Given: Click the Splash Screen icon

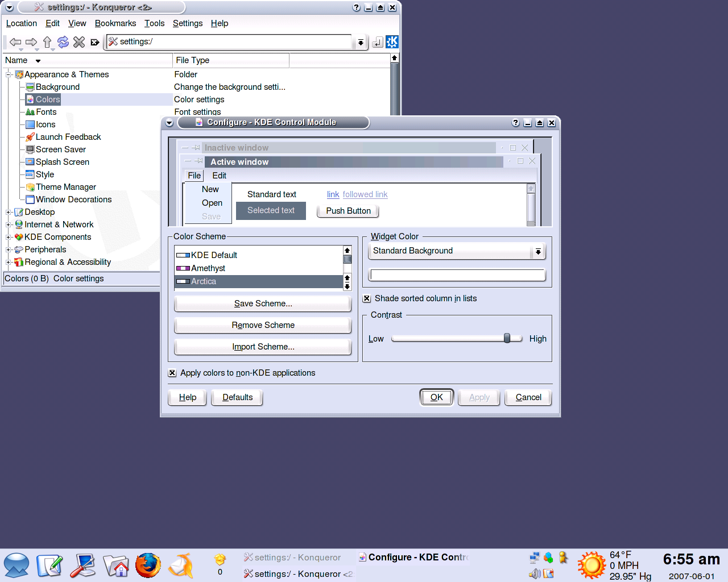Looking at the screenshot, I should coord(30,162).
